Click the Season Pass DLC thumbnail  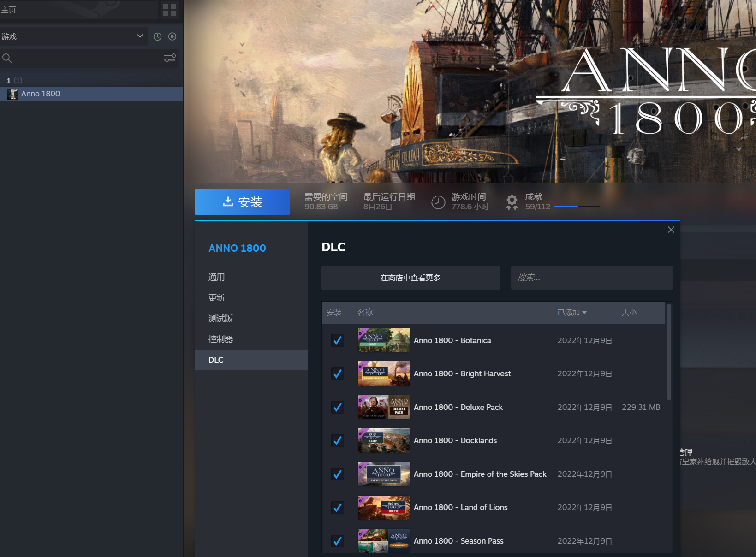[x=384, y=541]
